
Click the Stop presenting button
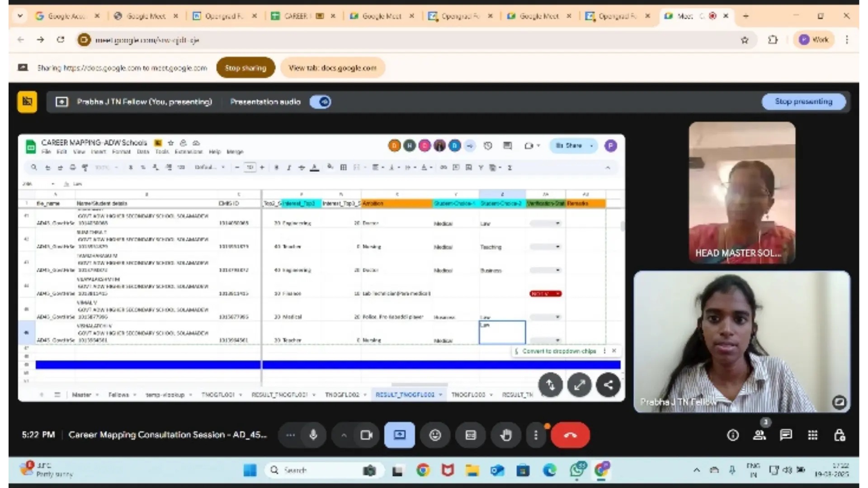[803, 102]
